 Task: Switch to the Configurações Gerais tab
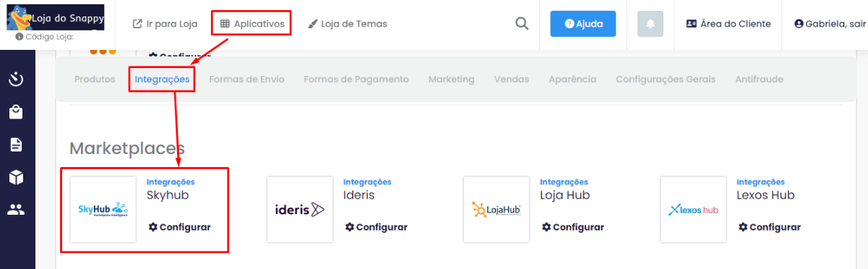tap(666, 80)
